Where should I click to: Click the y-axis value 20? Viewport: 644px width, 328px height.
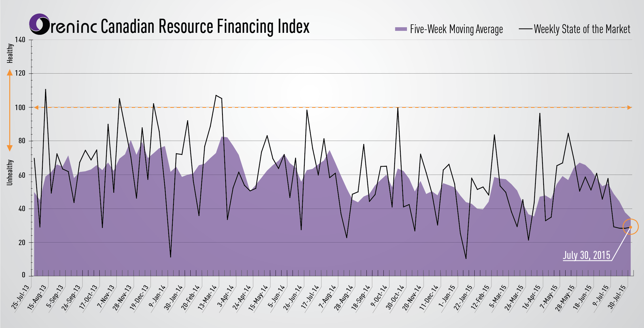coord(22,243)
